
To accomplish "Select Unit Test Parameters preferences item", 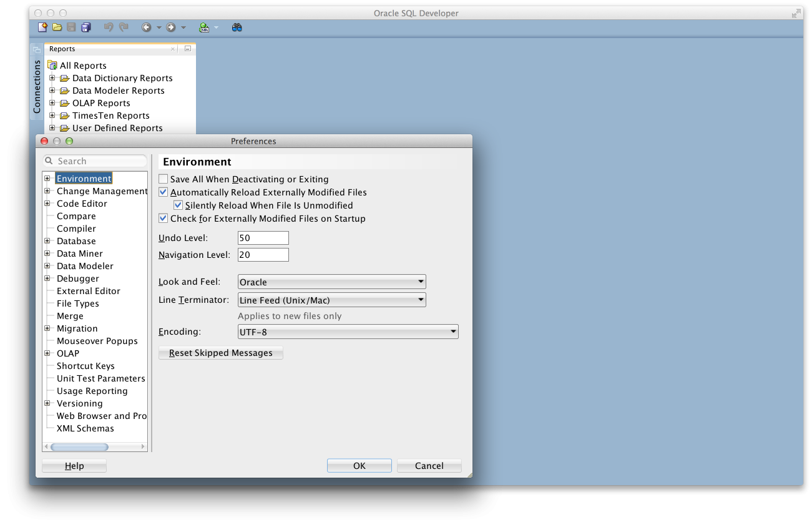I will [101, 378].
